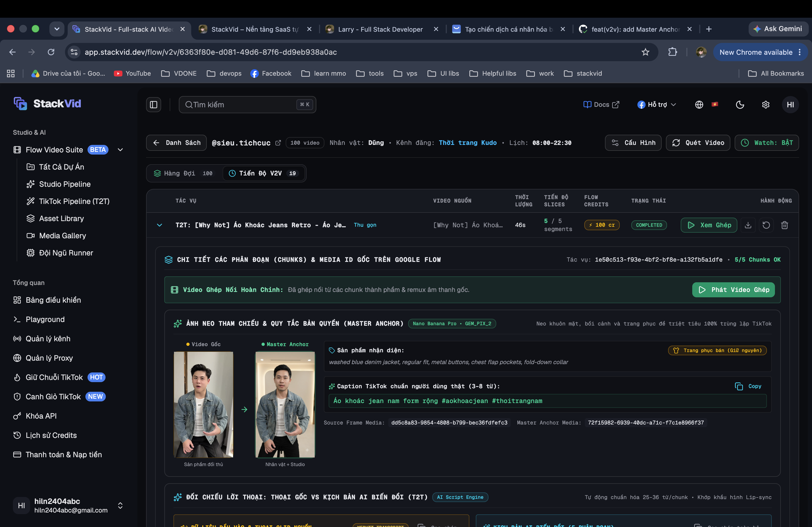This screenshot has height=527, width=812.
Task: Open Giữ Chuỗi TikTok page
Action: (x=54, y=377)
